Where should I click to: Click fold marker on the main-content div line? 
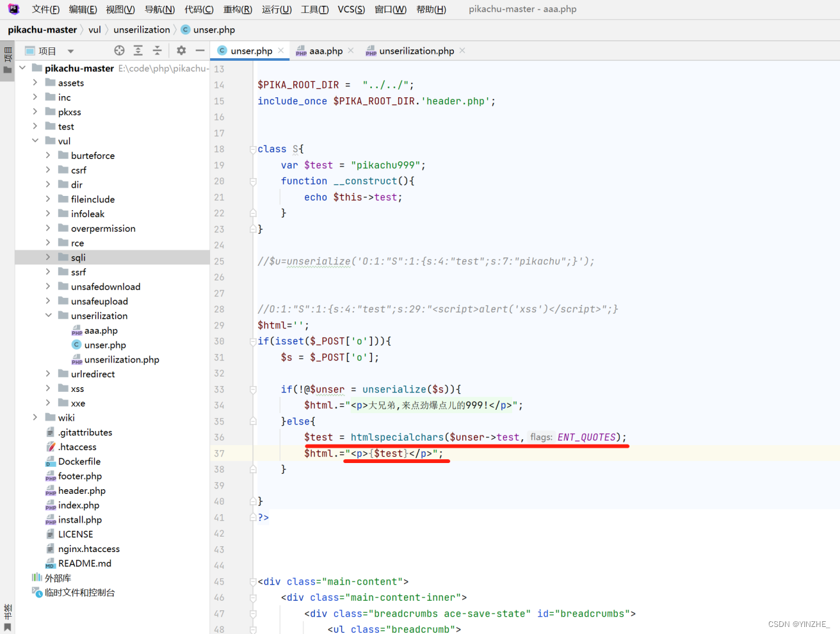click(253, 581)
